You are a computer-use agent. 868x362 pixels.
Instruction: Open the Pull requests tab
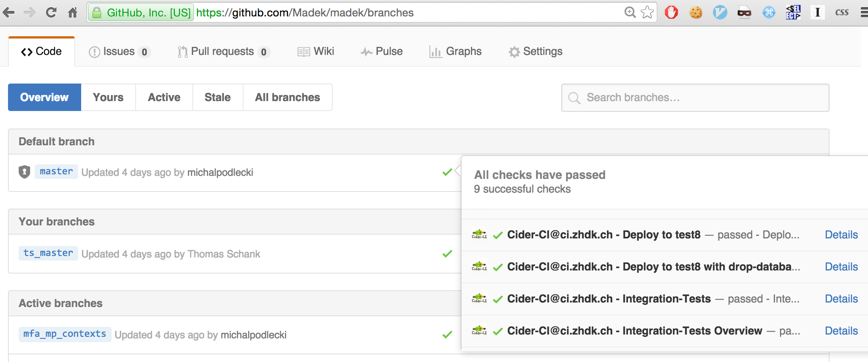pos(224,51)
